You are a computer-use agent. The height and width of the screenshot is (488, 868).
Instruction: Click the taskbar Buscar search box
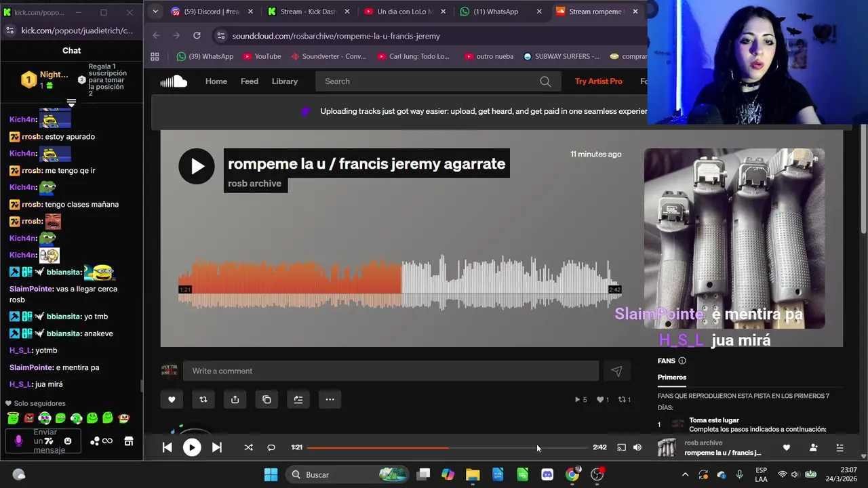point(349,474)
